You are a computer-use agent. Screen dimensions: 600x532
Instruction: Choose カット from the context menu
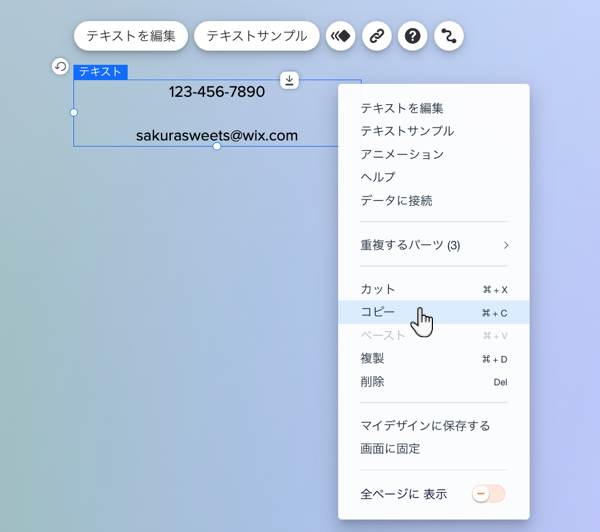434,289
